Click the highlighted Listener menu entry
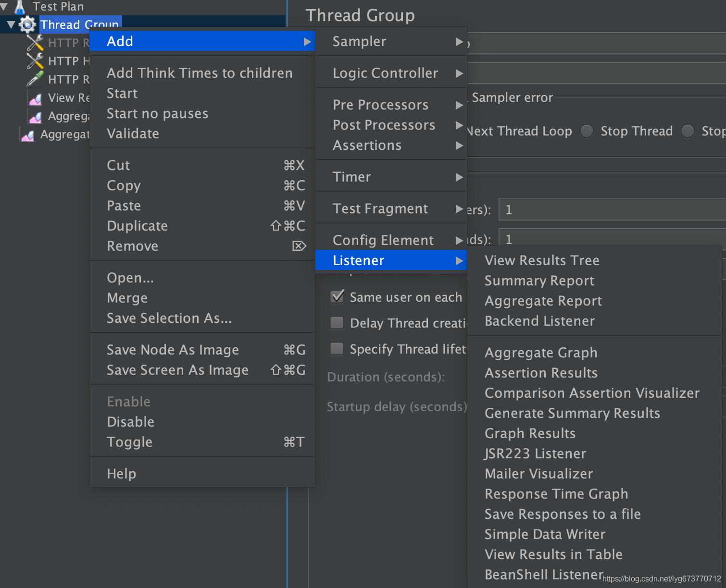726x588 pixels. click(391, 260)
